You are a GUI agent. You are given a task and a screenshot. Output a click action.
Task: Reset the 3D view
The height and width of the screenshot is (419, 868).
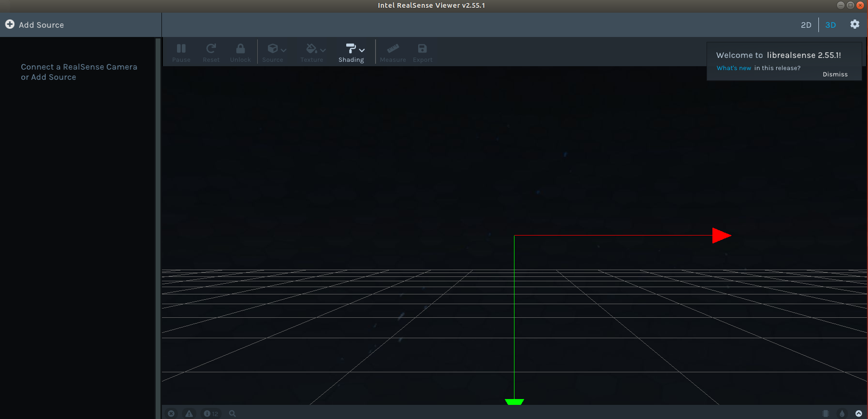211,53
